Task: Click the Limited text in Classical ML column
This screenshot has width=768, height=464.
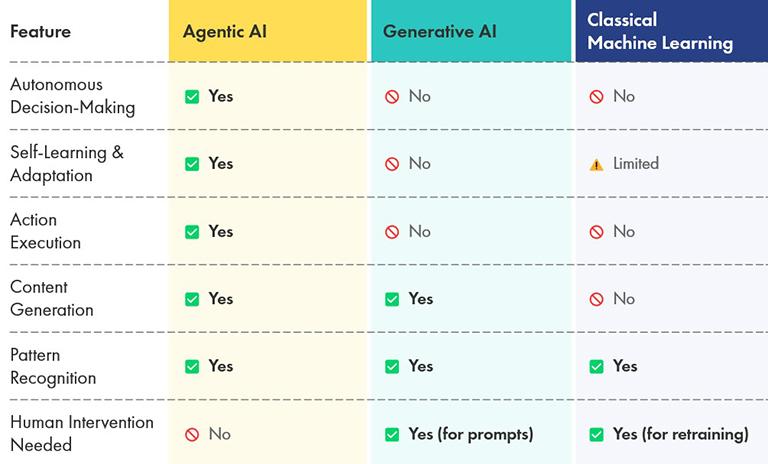Action: point(636,163)
